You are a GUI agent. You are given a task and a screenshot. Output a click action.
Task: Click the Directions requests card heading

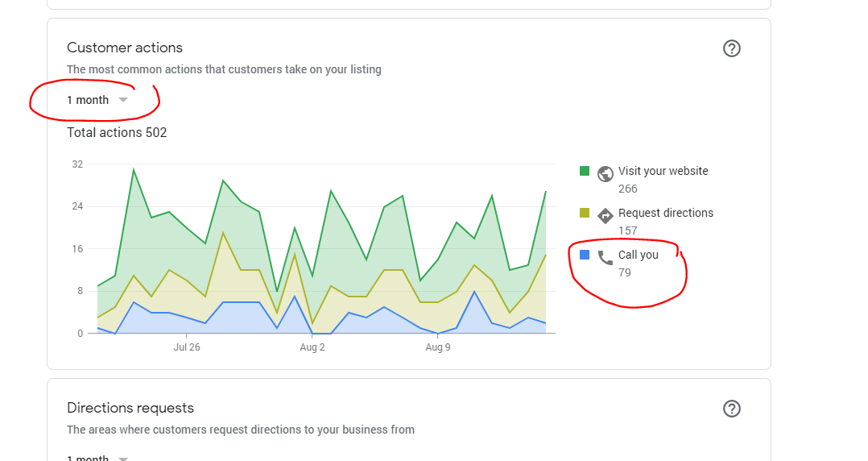[x=130, y=408]
